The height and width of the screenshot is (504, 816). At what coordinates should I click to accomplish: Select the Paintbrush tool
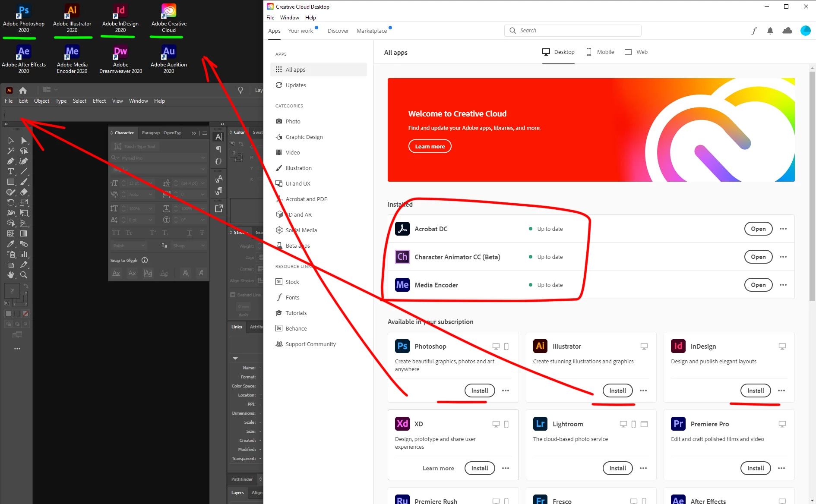click(x=24, y=182)
